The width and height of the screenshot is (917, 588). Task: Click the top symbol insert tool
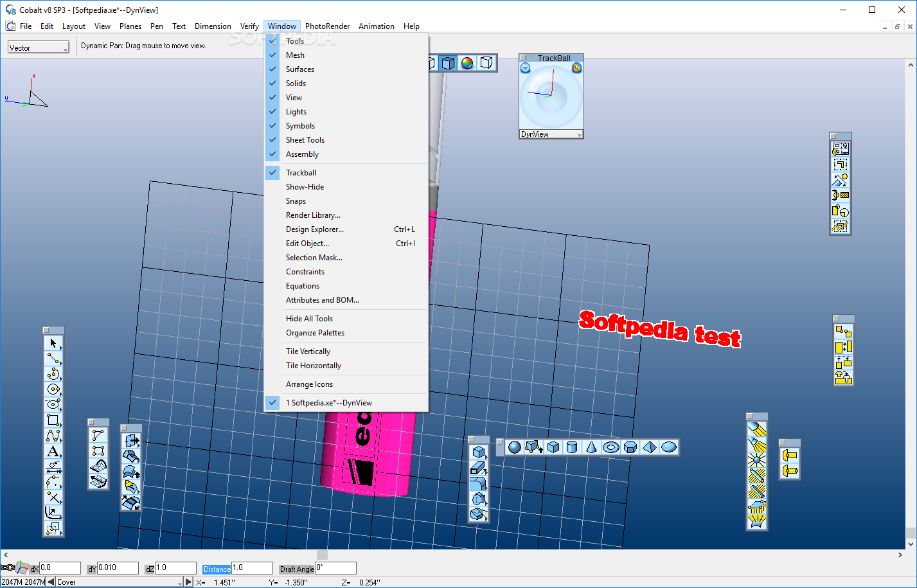(x=790, y=455)
